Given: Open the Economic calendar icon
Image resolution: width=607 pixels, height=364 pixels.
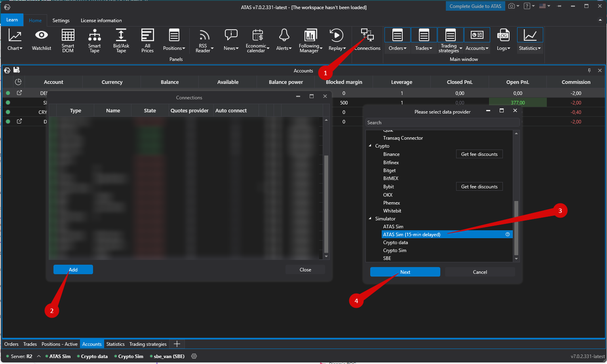Looking at the screenshot, I should coord(257,35).
